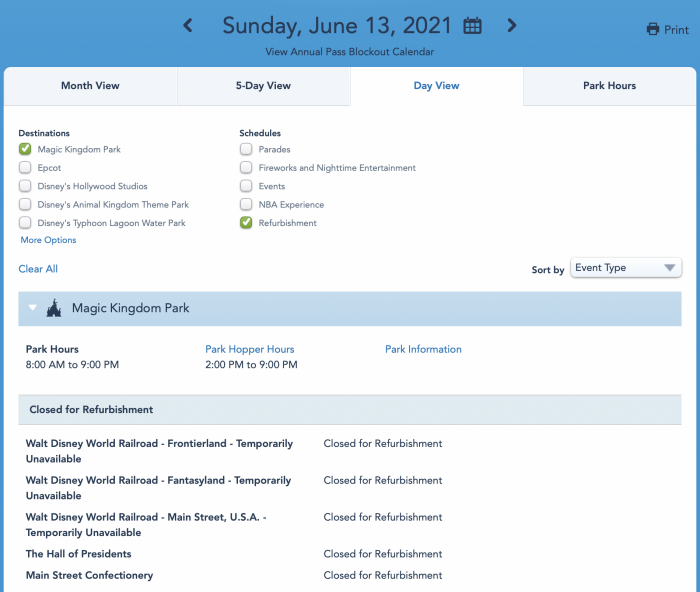Click status beside Main Street Confectionery
The image size is (700, 592).
pos(383,575)
